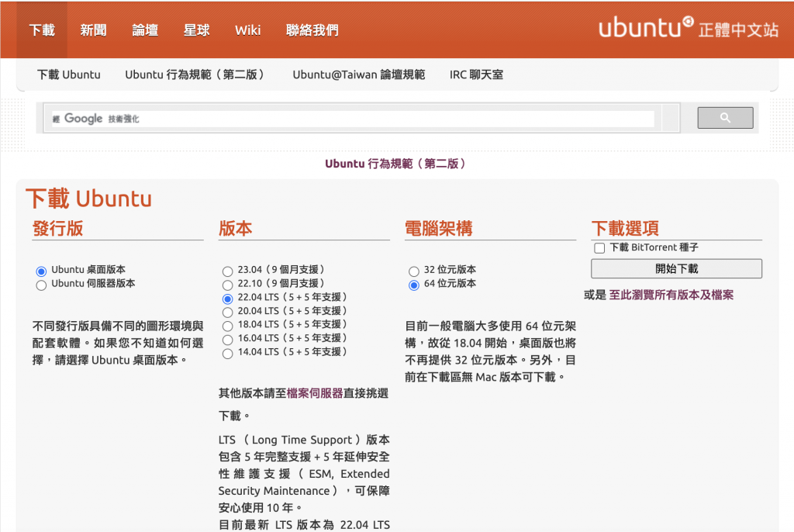Choose version 20.04 LTS radio button
The height and width of the screenshot is (532, 794).
(x=227, y=312)
